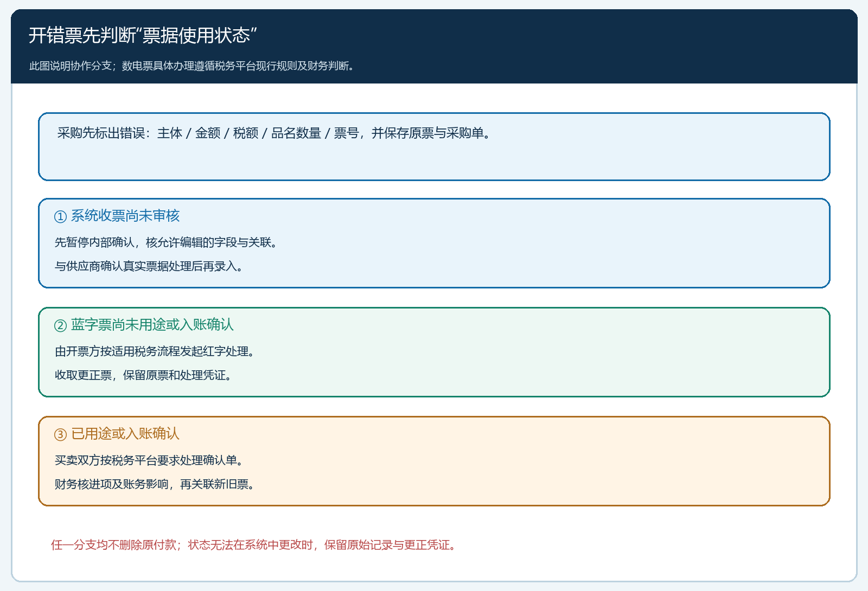
Task: Click the line 财务核进项及账务影响，再关联新旧票
Action: click(x=156, y=484)
